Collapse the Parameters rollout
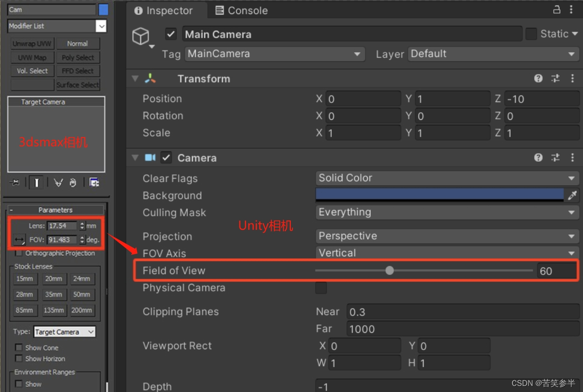Image resolution: width=583 pixels, height=392 pixels. point(55,210)
